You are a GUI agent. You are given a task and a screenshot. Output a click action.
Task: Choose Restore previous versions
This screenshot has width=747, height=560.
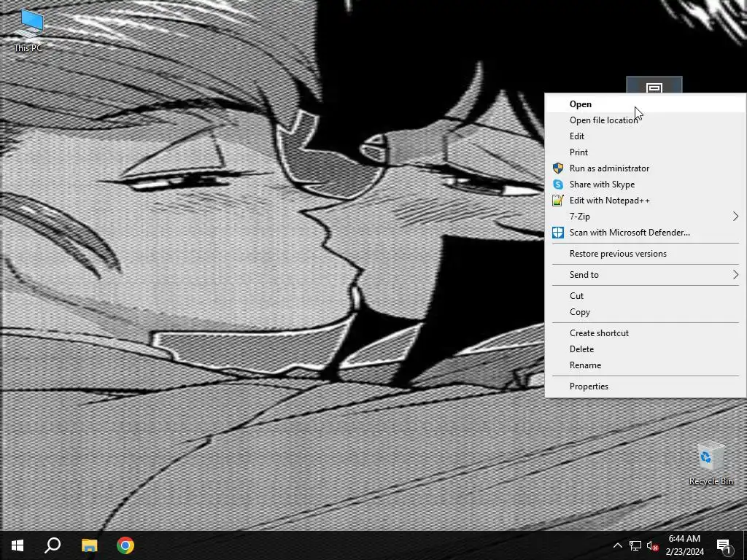[x=646, y=253]
